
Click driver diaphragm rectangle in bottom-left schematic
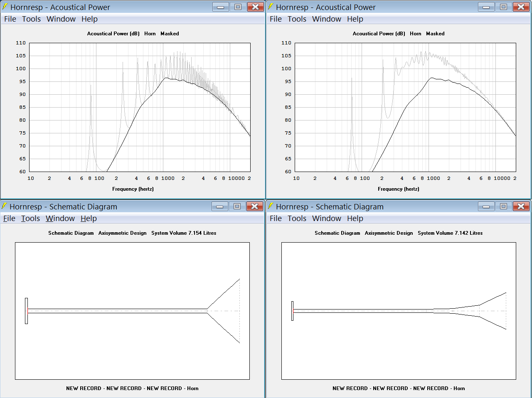[x=26, y=311]
